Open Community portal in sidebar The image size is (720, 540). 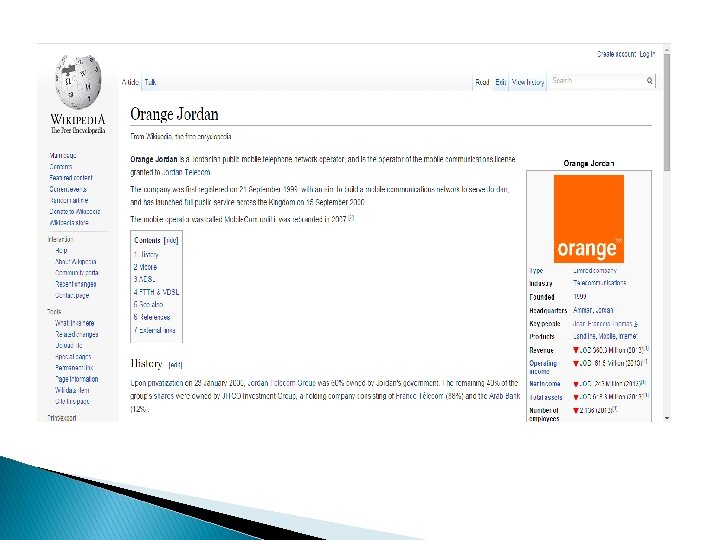(x=77, y=273)
